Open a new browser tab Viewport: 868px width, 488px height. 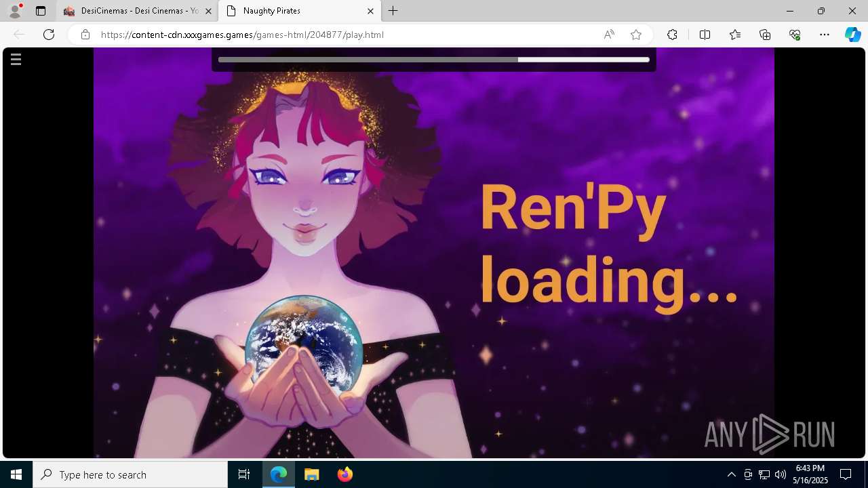point(393,11)
